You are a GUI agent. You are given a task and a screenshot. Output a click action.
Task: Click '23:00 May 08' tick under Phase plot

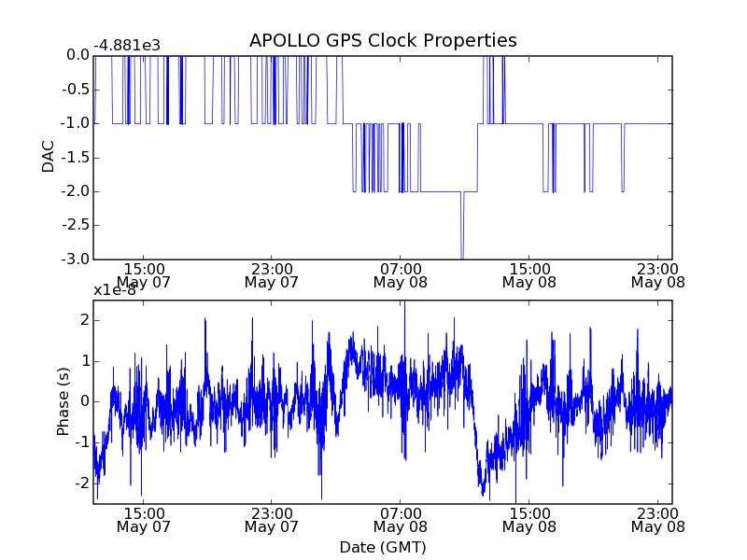pos(658,520)
